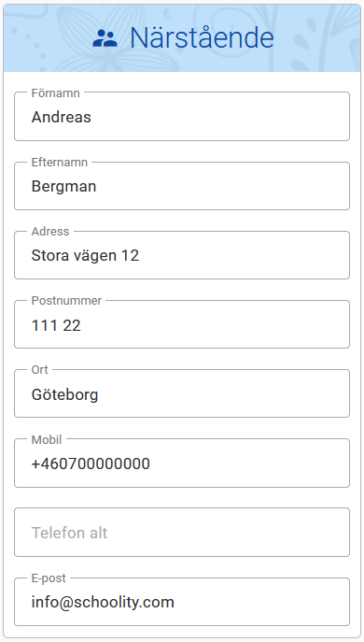
Task: Click the empty Telefon alt field
Action: pos(182,533)
